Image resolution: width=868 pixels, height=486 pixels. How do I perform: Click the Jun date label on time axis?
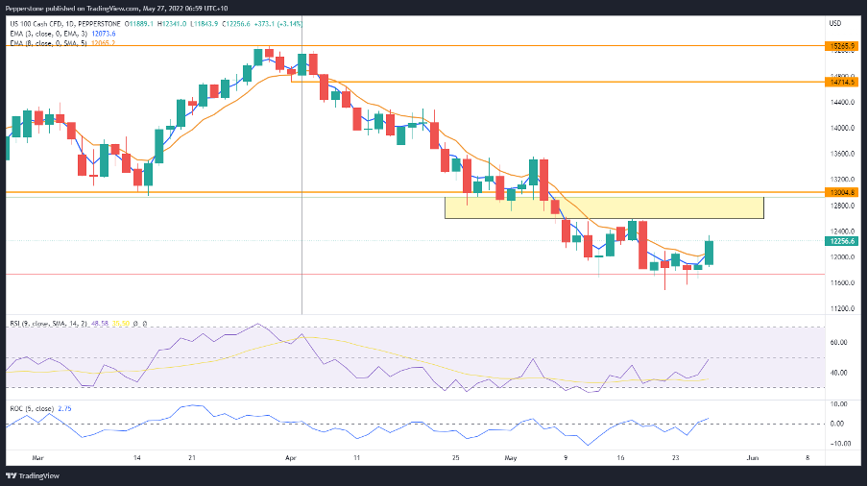click(x=753, y=458)
